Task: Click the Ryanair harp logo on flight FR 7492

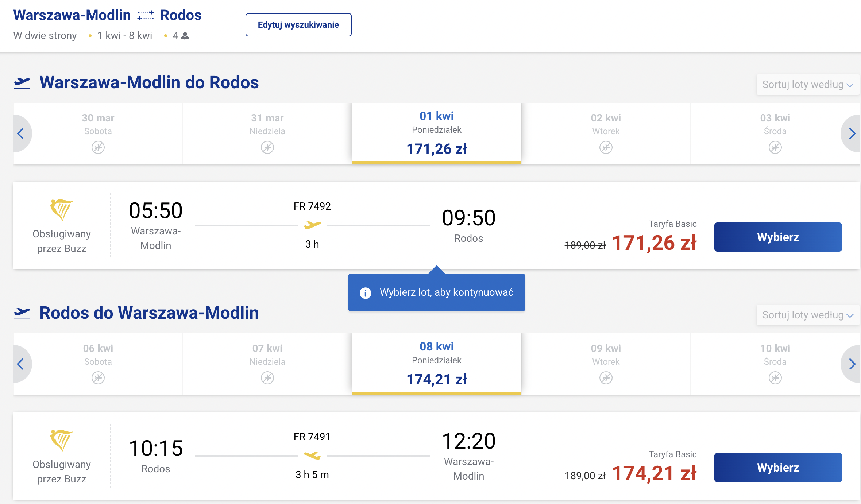Action: (61, 210)
